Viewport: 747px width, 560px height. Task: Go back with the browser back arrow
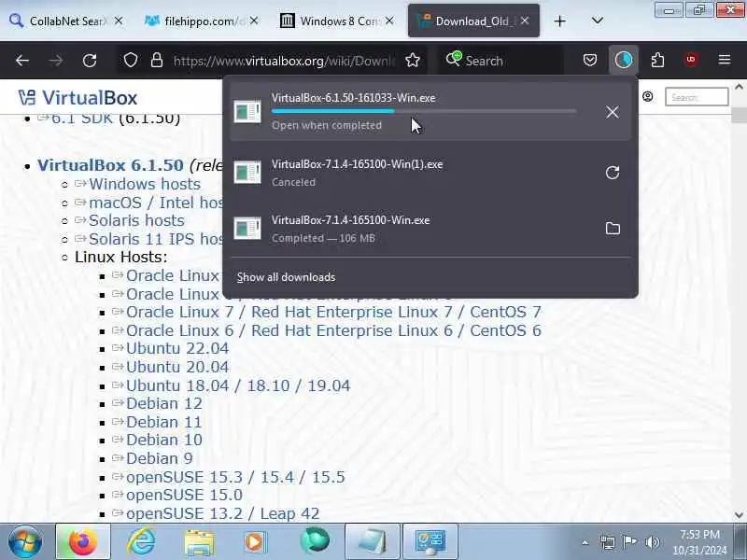[22, 61]
